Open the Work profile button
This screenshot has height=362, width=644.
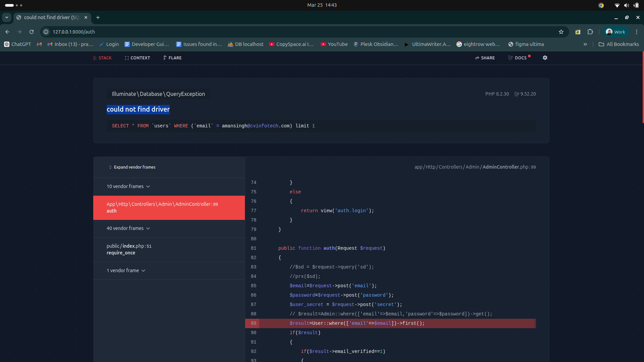pyautogui.click(x=615, y=32)
